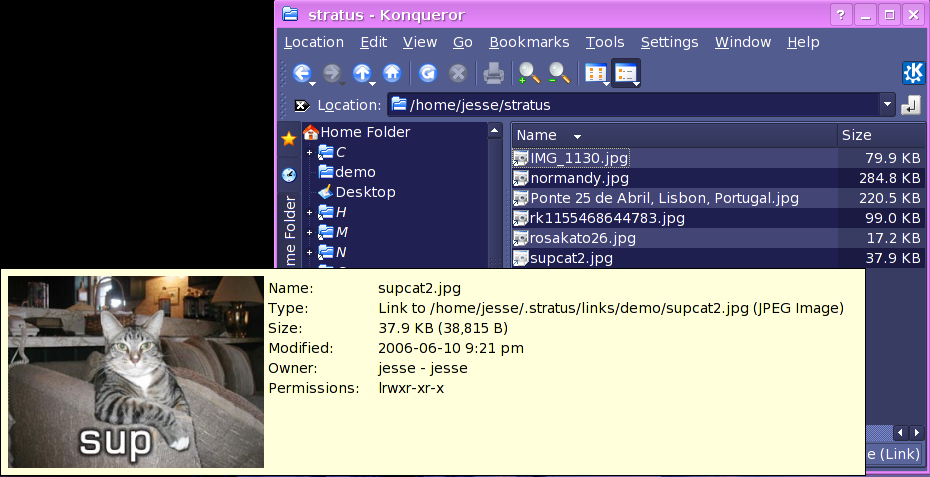Click the KDE gear logo icon

pos(913,73)
